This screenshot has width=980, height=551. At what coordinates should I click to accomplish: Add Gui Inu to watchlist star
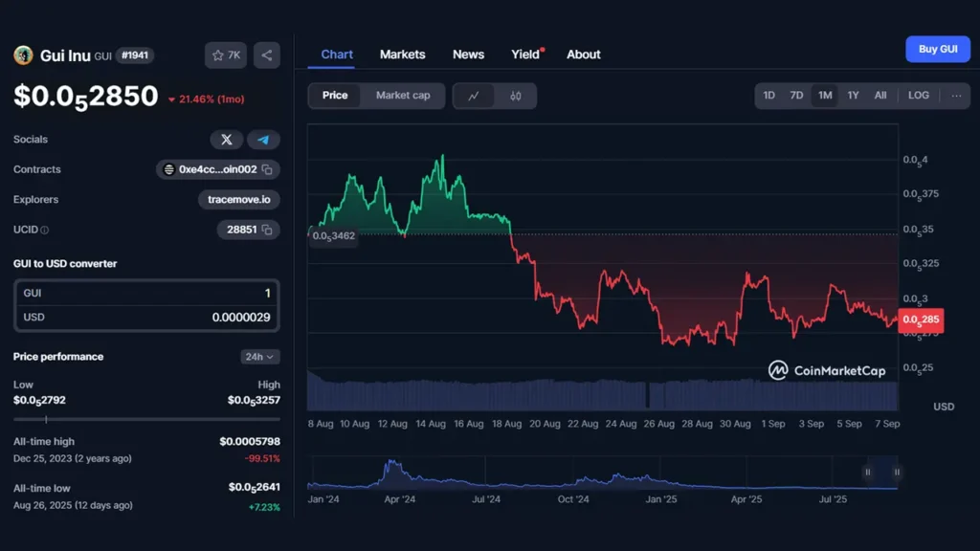tap(226, 55)
